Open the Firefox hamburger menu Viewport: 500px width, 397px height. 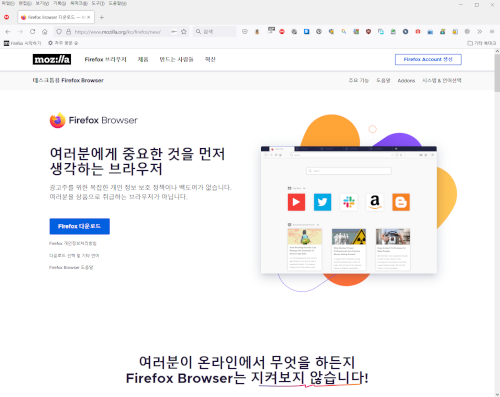pyautogui.click(x=492, y=32)
